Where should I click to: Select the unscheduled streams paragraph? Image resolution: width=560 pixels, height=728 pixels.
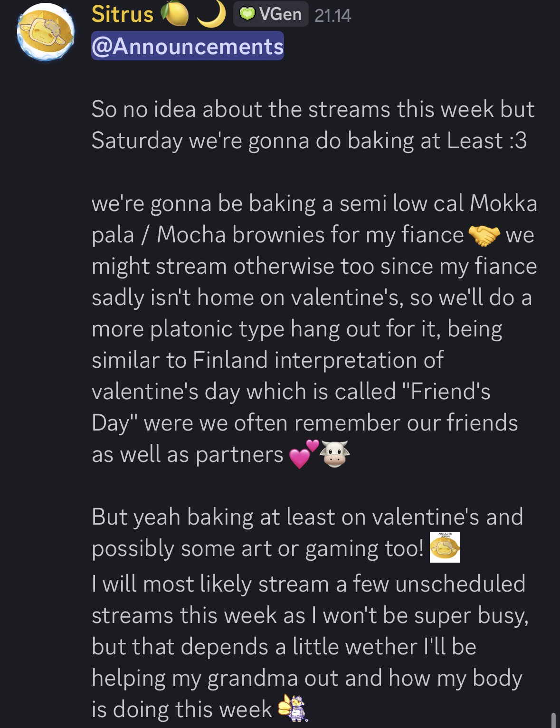[x=309, y=646]
